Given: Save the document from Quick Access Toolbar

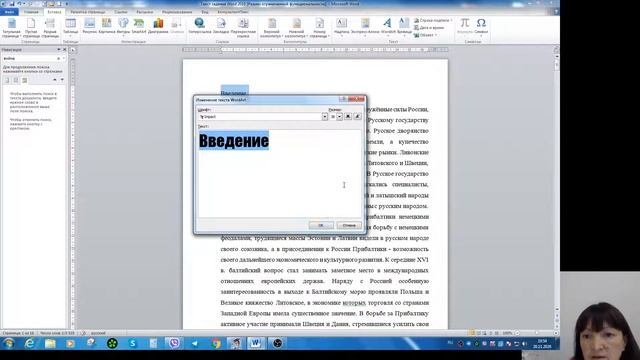Looking at the screenshot, I should pos(11,4).
